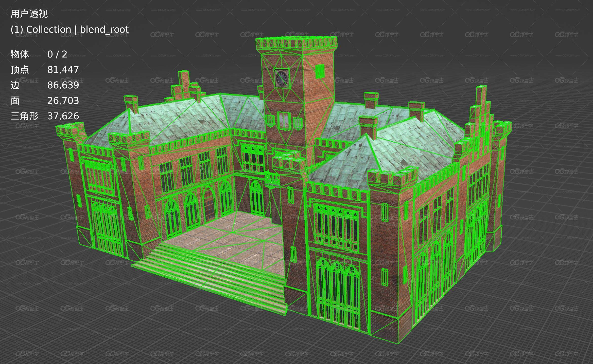The height and width of the screenshot is (364, 593).
Task: Click the '三角形' triangle count 37,626
Action: (x=63, y=116)
